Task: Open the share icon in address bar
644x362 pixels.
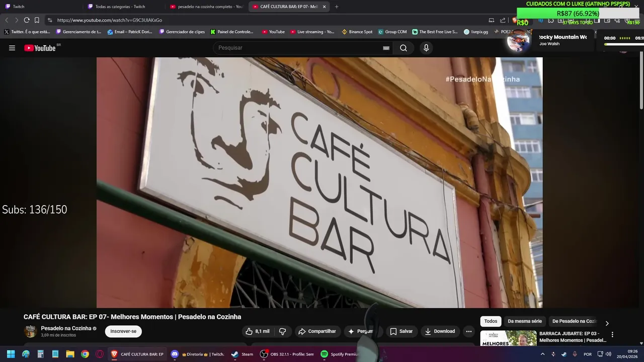Action: (x=503, y=20)
